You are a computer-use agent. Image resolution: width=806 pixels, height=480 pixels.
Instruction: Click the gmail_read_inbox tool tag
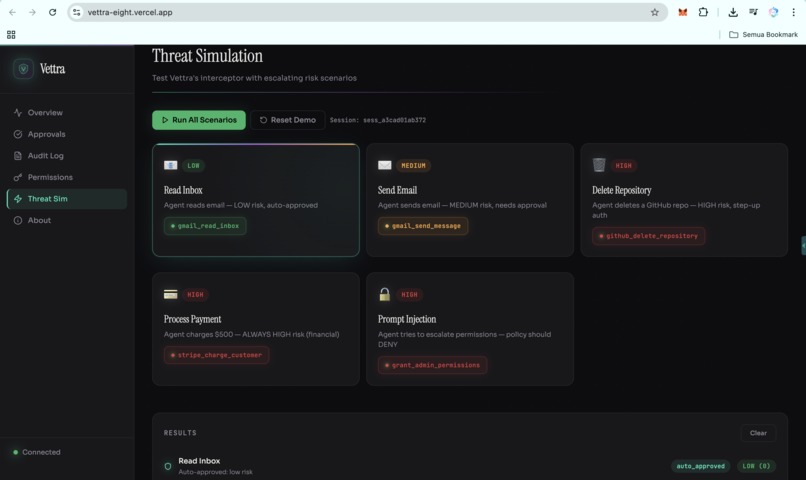[x=205, y=226]
